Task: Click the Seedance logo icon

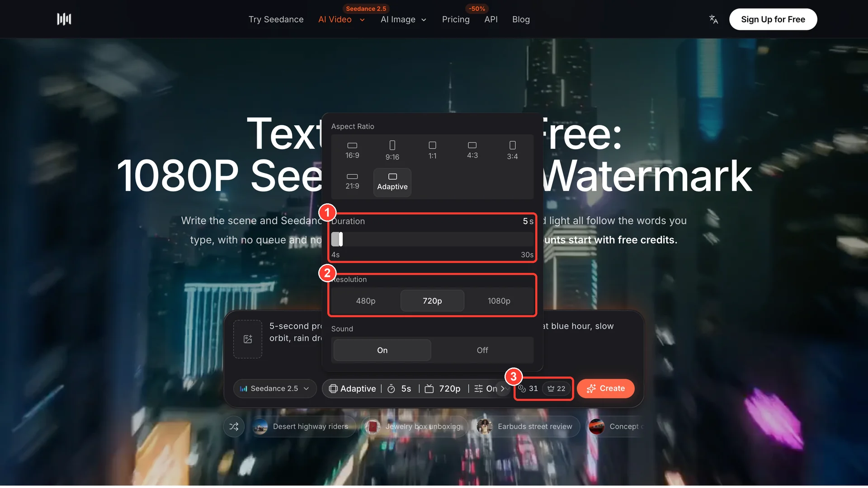Action: coord(64,19)
